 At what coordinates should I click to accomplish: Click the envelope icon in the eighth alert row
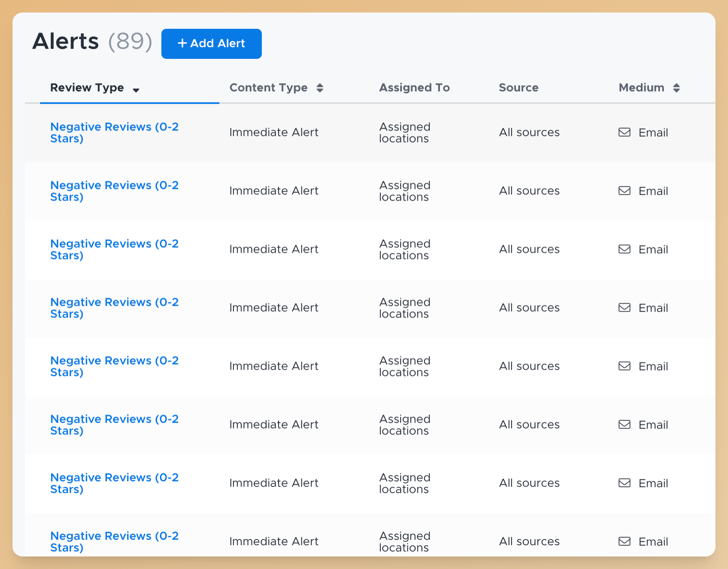624,541
